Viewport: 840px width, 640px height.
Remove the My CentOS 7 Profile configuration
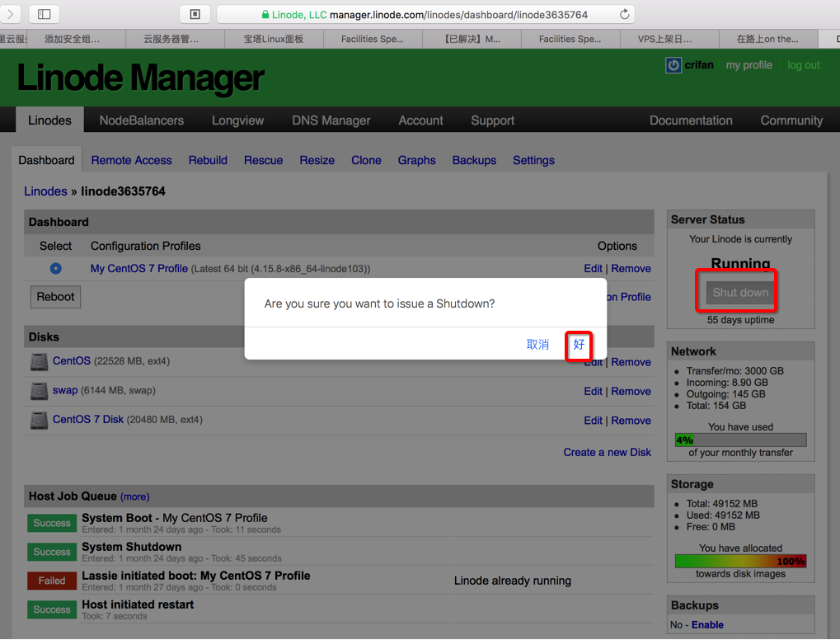click(631, 269)
